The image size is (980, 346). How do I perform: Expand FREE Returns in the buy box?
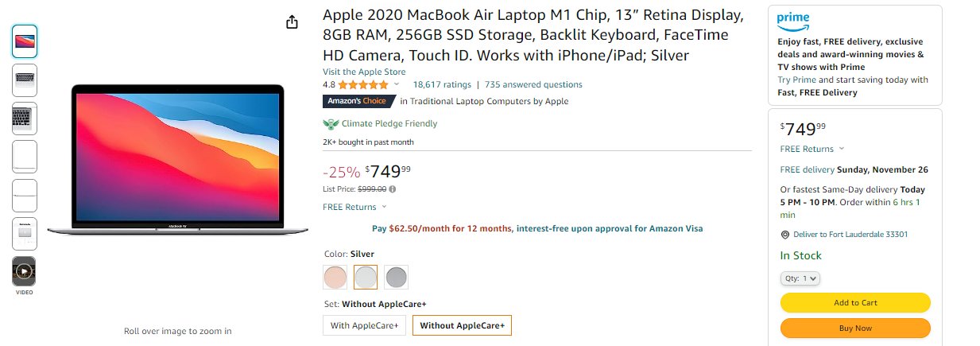pos(812,149)
